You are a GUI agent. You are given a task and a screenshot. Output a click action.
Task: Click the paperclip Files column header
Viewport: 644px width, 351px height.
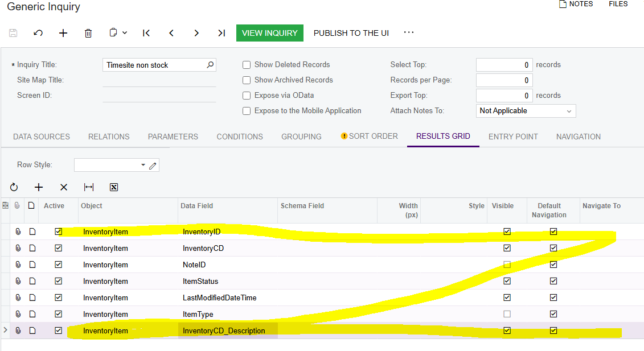tap(17, 205)
